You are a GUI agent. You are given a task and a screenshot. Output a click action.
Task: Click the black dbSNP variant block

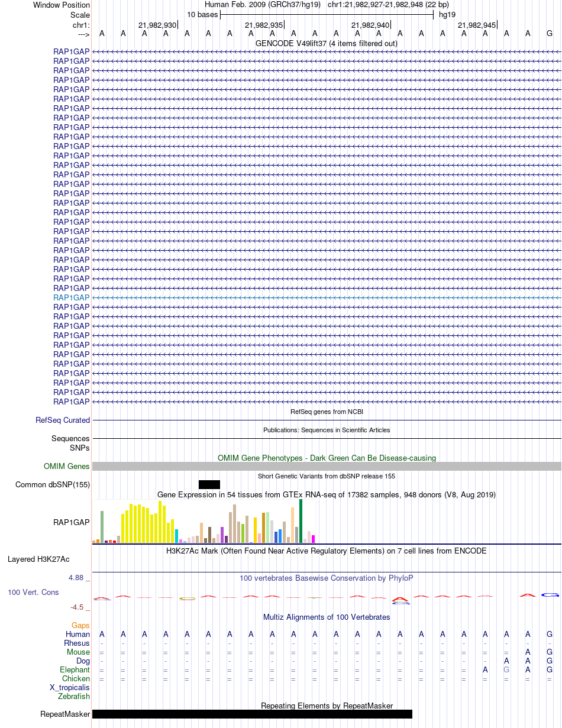[209, 484]
